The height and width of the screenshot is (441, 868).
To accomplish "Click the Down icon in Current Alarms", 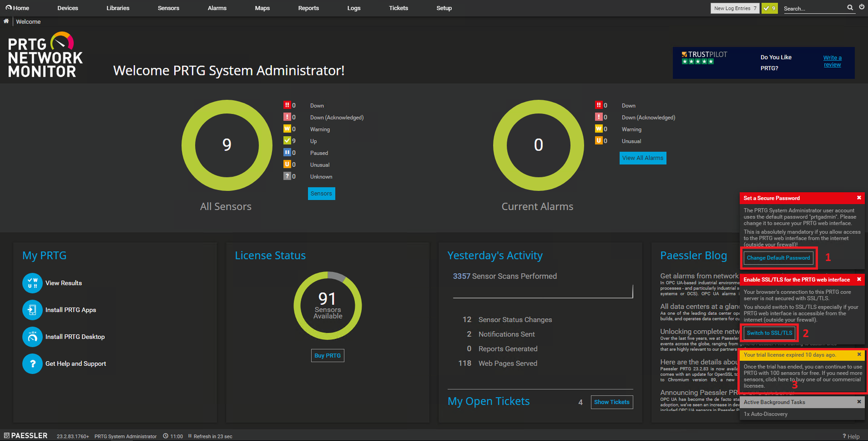I will pyautogui.click(x=598, y=105).
